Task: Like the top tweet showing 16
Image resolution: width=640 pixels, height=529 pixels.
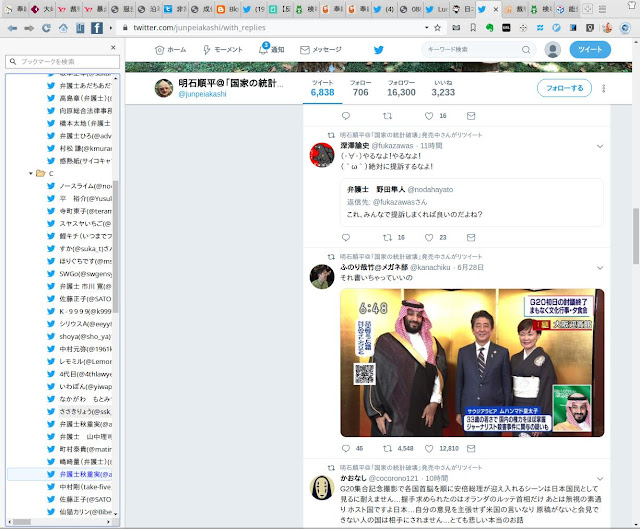Action: click(x=429, y=116)
